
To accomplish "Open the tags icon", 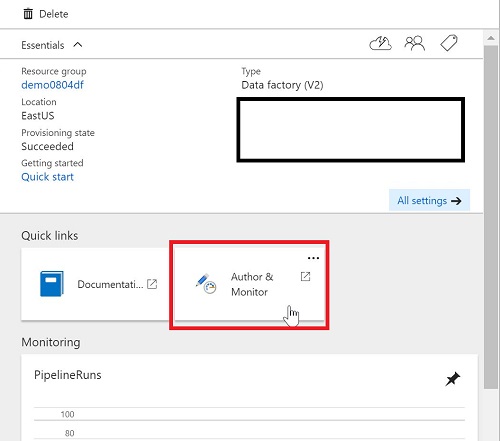I will (x=449, y=43).
